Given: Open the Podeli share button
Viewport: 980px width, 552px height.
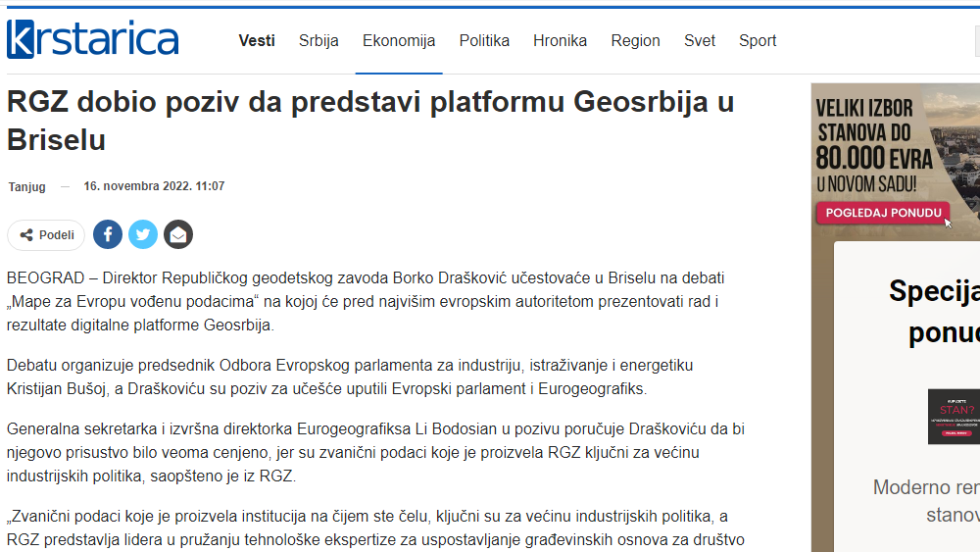Looking at the screenshot, I should 46,235.
